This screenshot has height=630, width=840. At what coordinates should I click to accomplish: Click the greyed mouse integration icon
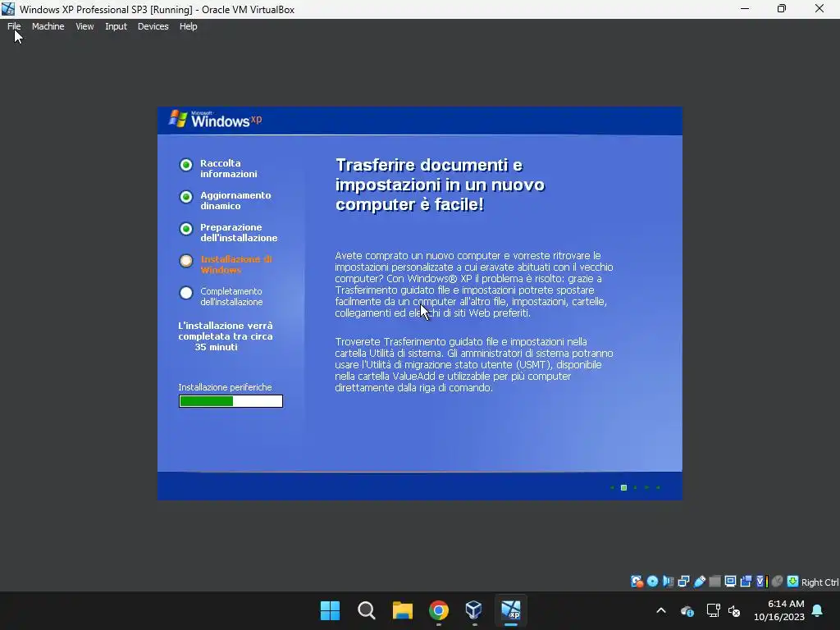tap(778, 582)
